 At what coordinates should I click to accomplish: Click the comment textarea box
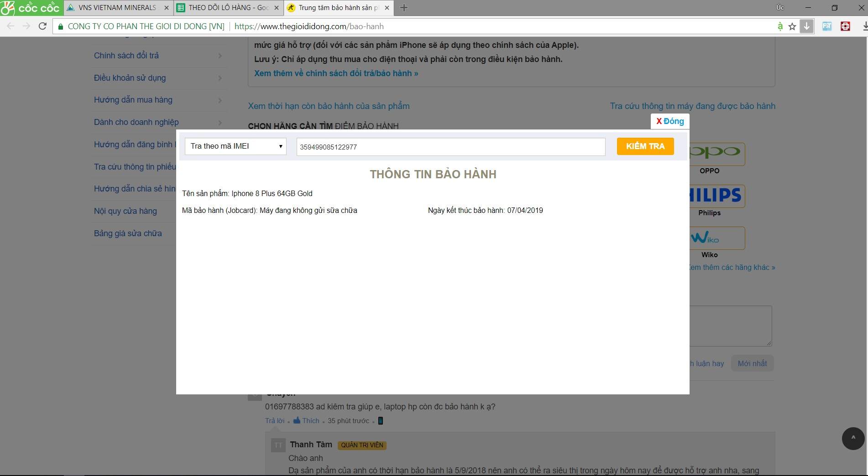[730, 326]
